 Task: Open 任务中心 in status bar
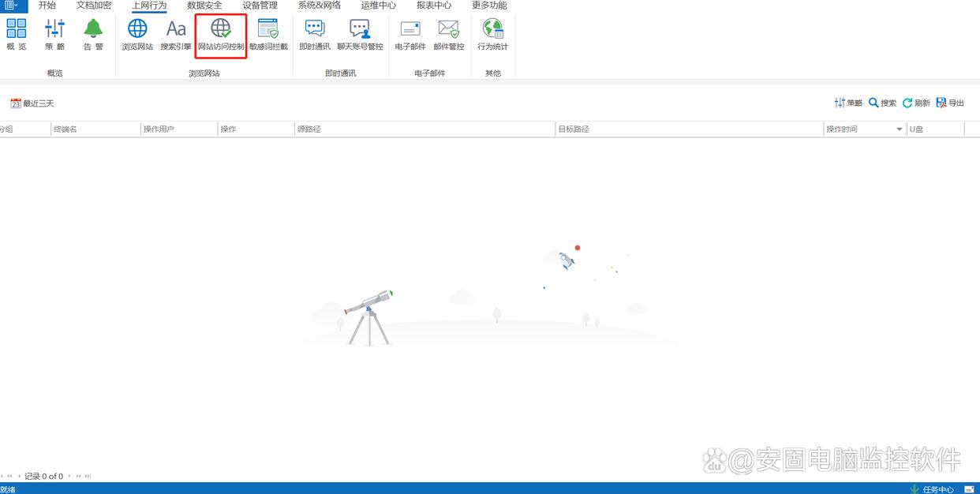(x=938, y=489)
